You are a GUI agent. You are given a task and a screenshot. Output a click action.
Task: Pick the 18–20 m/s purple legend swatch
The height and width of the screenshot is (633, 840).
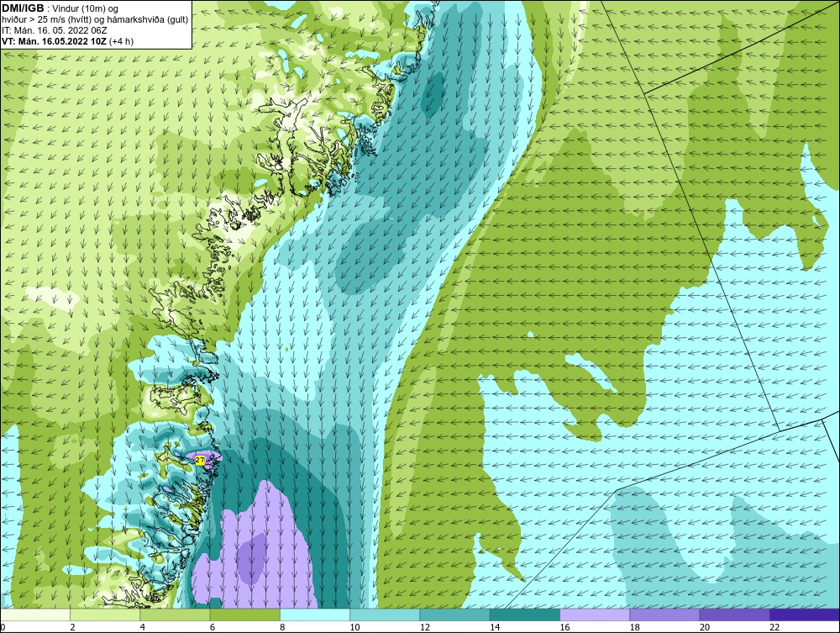tap(664, 615)
